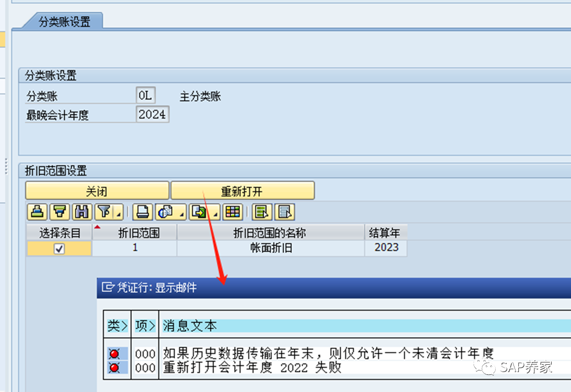
Task: Select the message 重新打开会计年度 2022 失败
Action: (252, 368)
